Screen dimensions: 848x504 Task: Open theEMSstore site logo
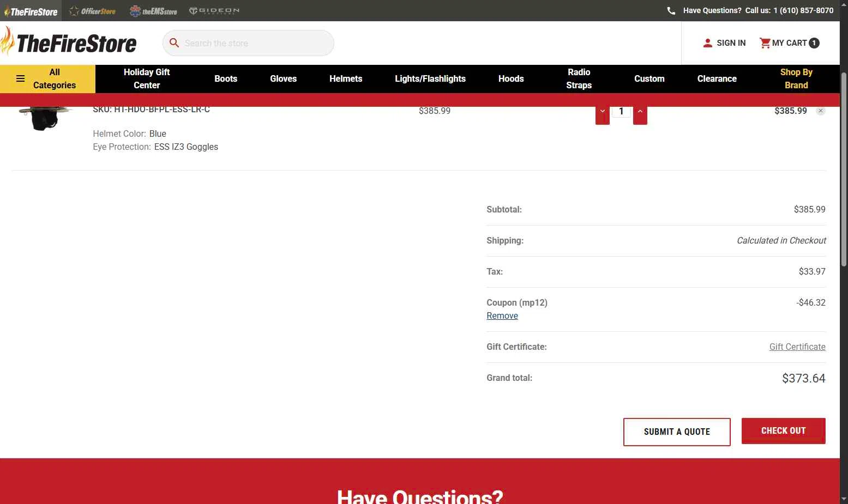tap(154, 11)
